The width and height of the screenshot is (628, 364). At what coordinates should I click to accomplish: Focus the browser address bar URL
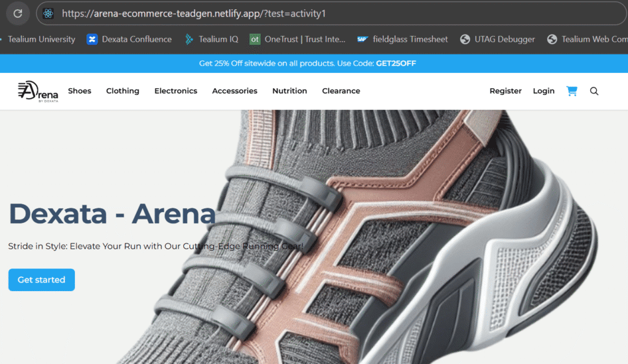click(245, 13)
